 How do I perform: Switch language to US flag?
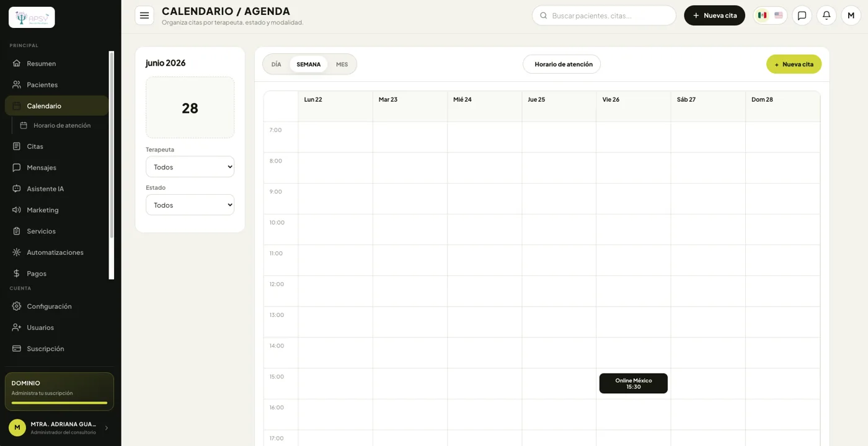(x=779, y=16)
